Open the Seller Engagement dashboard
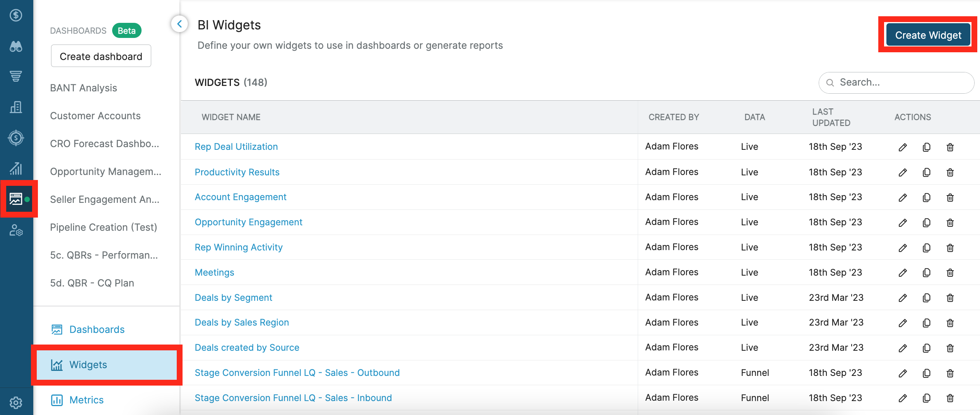Viewport: 980px width, 415px height. 104,199
